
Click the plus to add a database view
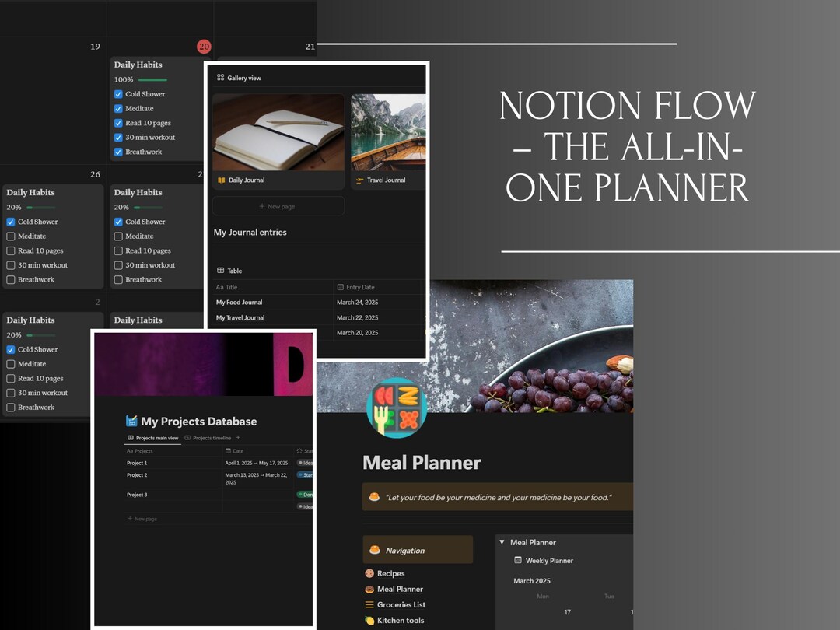pyautogui.click(x=239, y=438)
